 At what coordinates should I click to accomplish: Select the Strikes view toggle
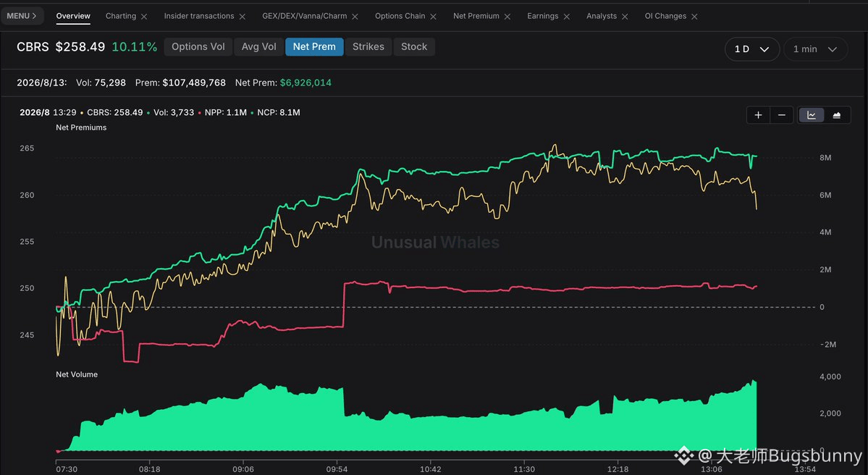368,46
